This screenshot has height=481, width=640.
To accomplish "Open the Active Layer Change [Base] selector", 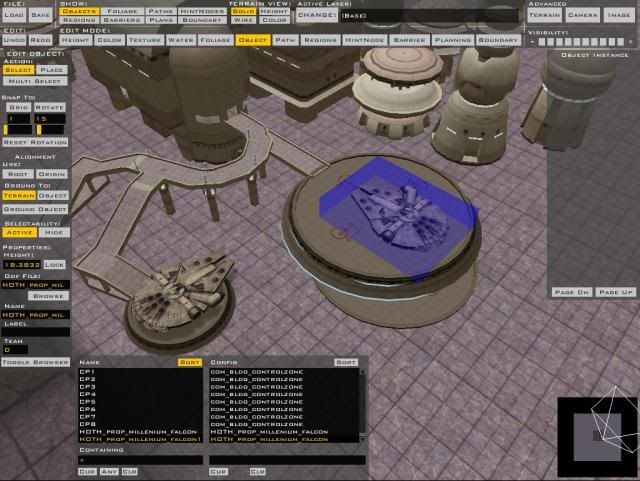I will click(317, 16).
